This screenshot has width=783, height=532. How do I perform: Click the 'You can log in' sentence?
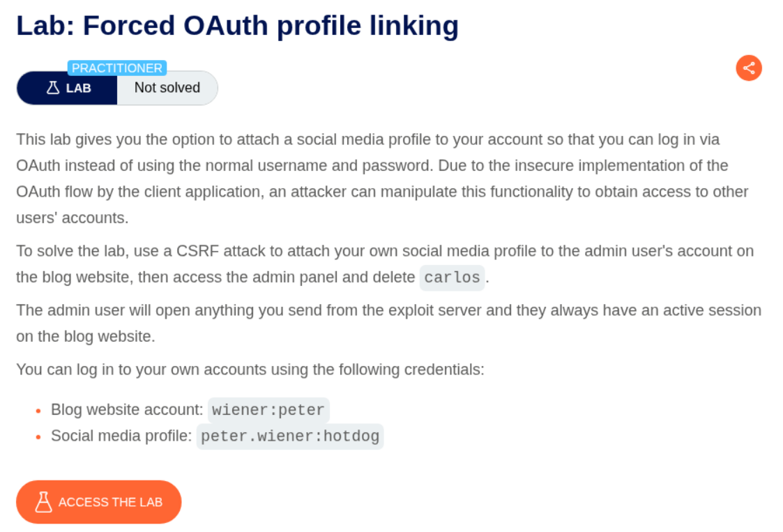point(250,369)
